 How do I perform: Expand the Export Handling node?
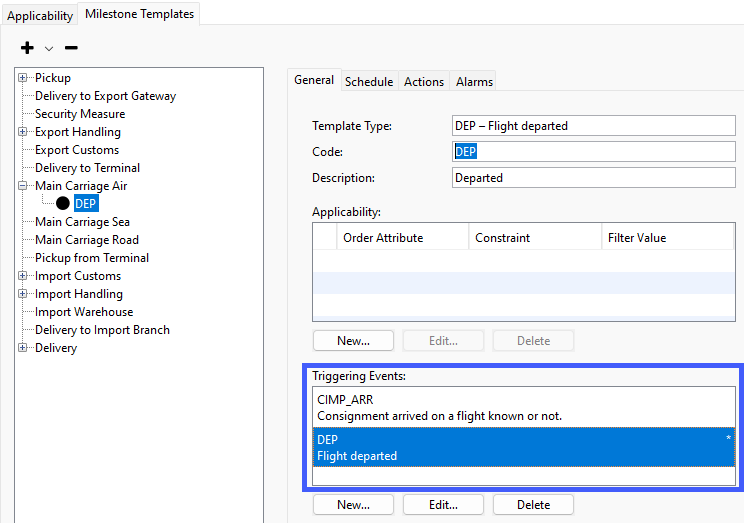click(x=22, y=131)
